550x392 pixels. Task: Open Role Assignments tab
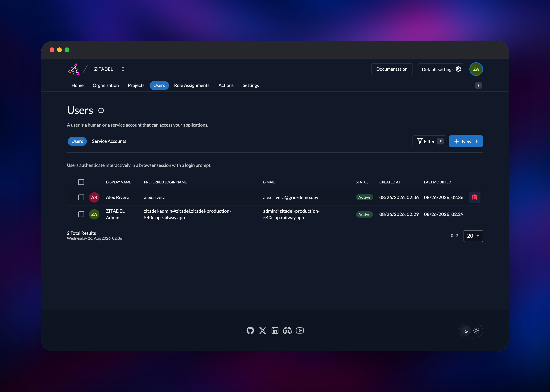pyautogui.click(x=192, y=85)
